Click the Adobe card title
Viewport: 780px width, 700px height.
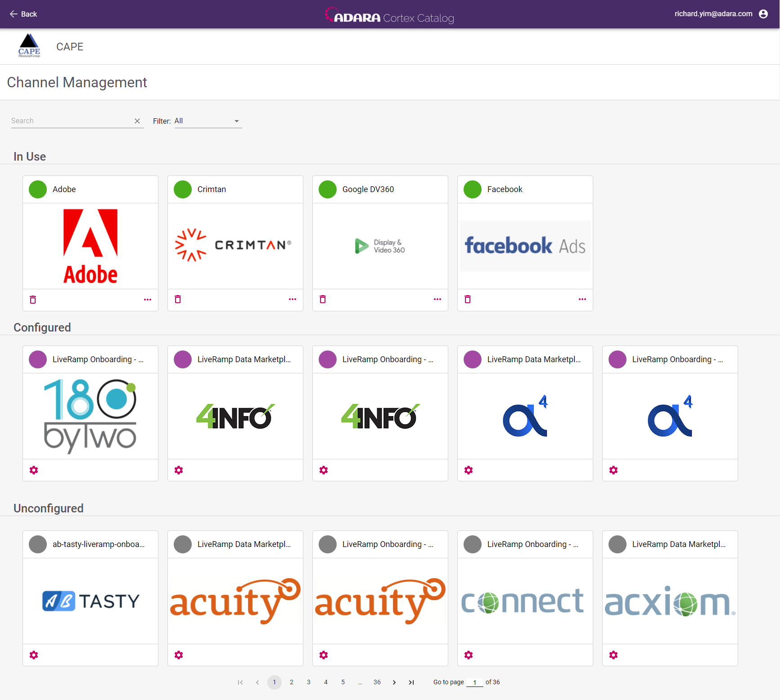pyautogui.click(x=64, y=189)
